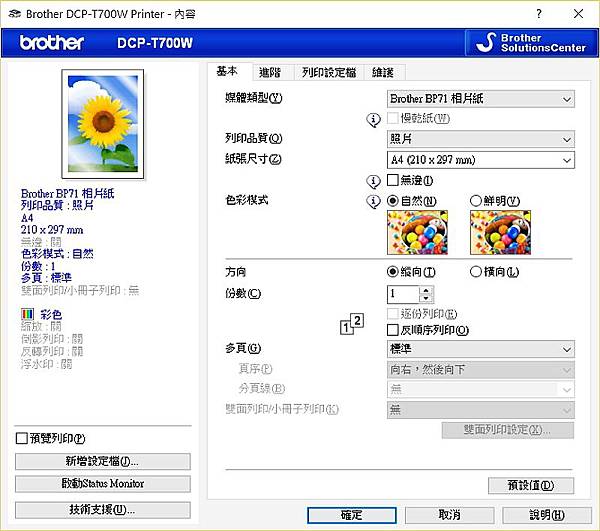
Task: Enable the 無邊 borderless checkbox
Action: 393,180
